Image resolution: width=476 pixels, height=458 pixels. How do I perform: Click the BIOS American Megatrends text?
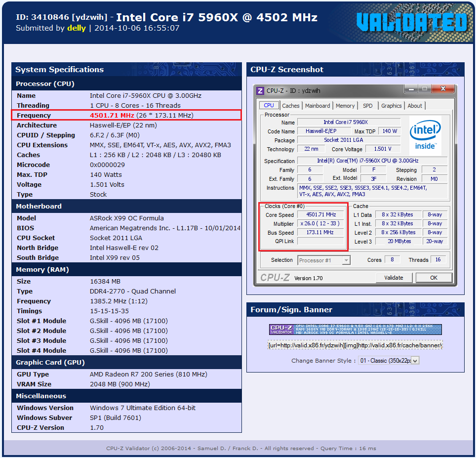click(x=165, y=228)
